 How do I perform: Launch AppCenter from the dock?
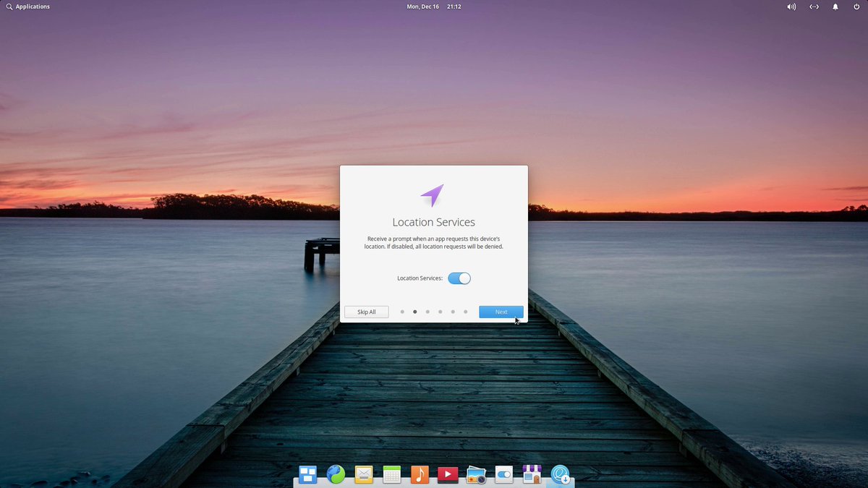(532, 474)
